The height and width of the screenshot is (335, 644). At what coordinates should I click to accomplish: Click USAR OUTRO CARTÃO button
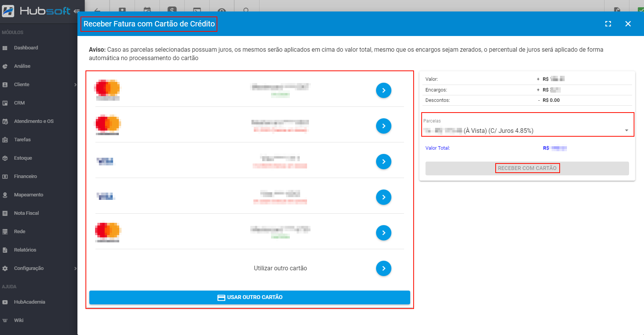(x=250, y=297)
